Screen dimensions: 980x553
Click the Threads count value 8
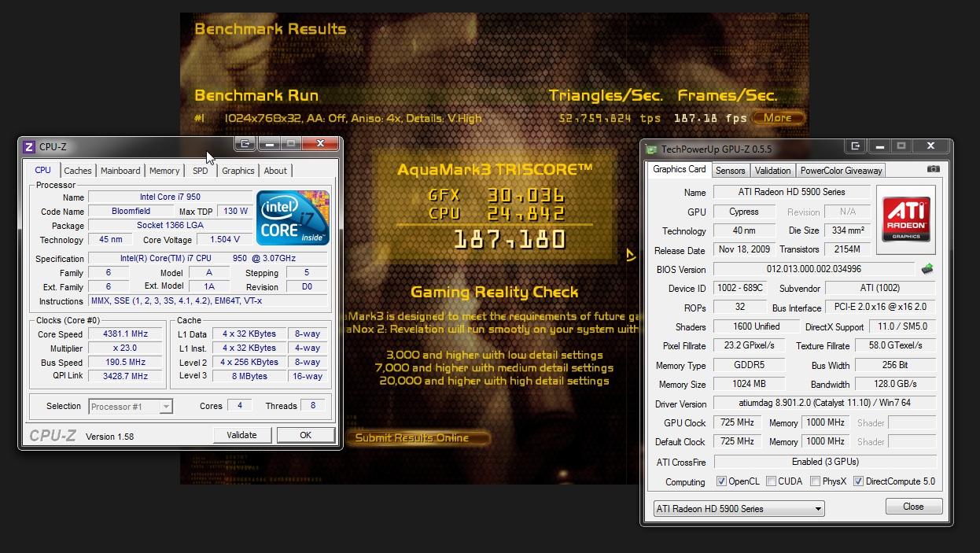point(313,405)
